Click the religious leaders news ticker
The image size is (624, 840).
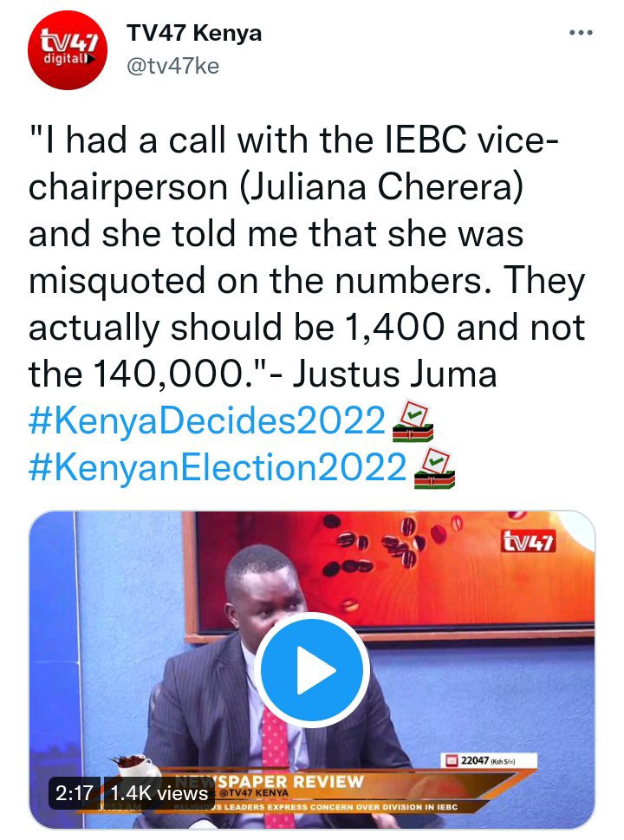(316, 806)
